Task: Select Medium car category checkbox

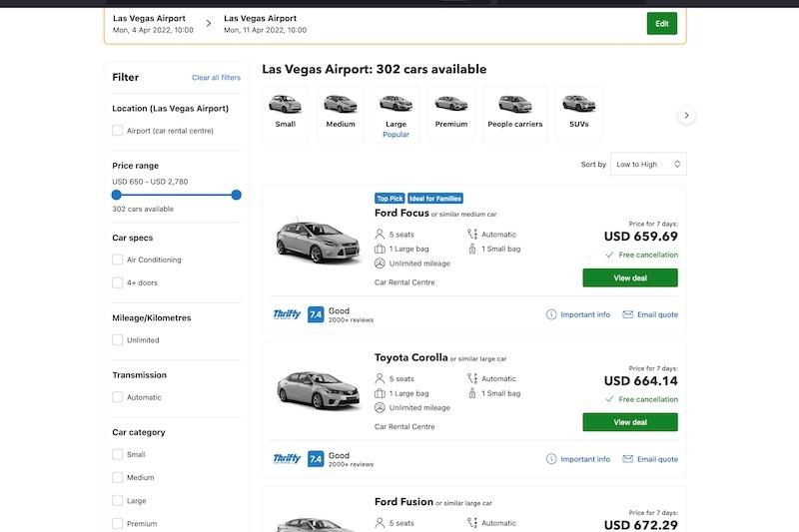Action: [117, 477]
